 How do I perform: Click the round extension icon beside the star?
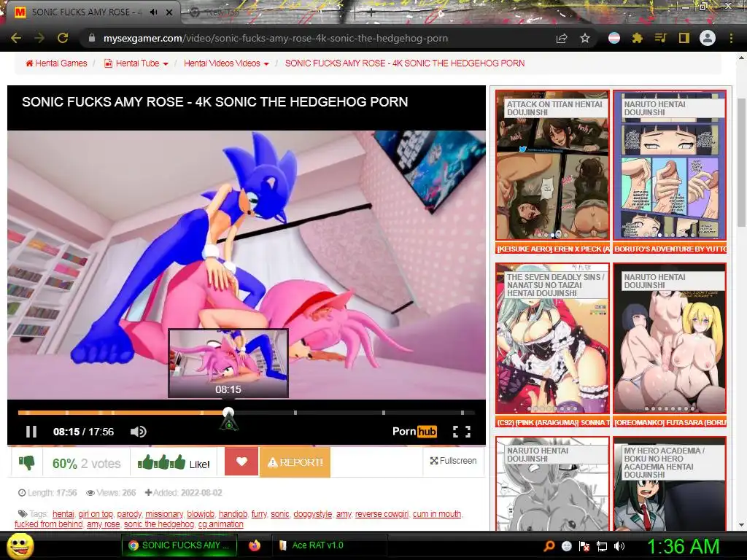[x=614, y=38]
